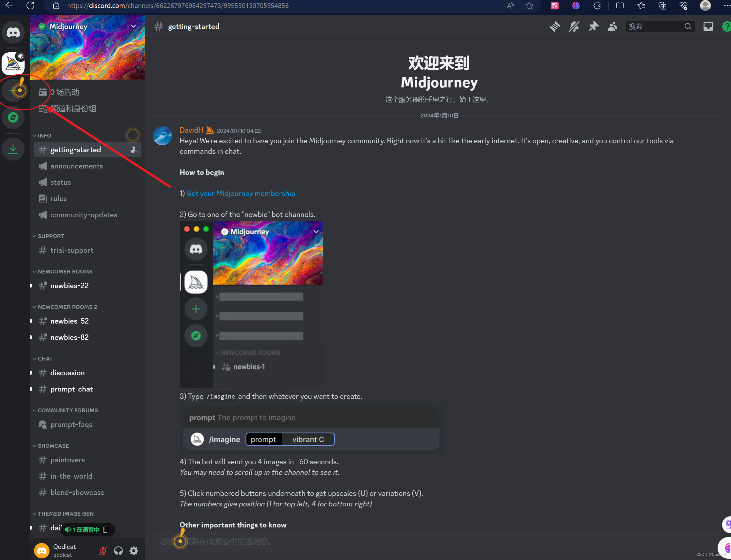Click the Qodicat user mute icon
731x560 pixels.
click(104, 550)
